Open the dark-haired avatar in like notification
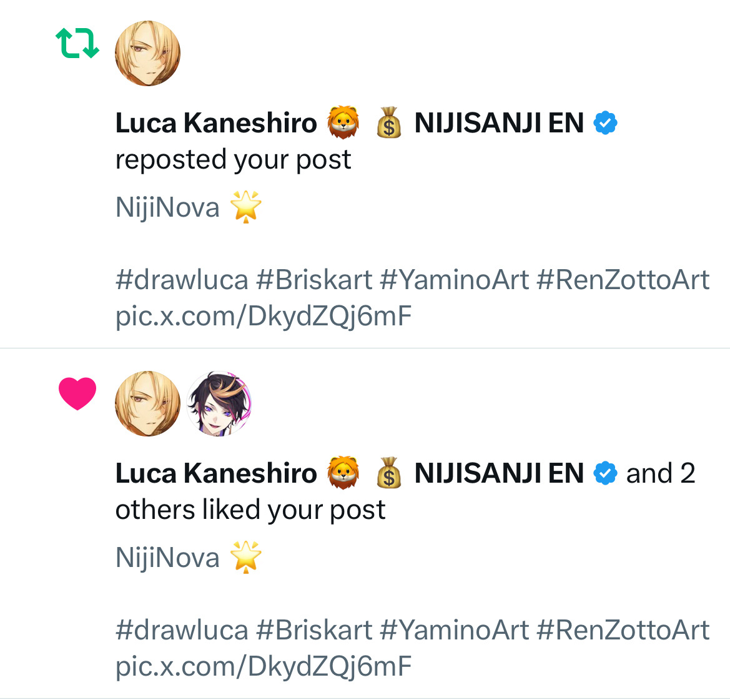730x700 pixels. pos(219,403)
